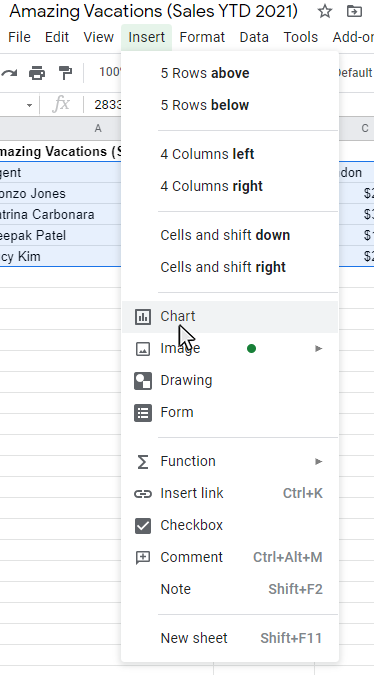Star the Amazing Vacations document
The height and width of the screenshot is (675, 374).
325,12
